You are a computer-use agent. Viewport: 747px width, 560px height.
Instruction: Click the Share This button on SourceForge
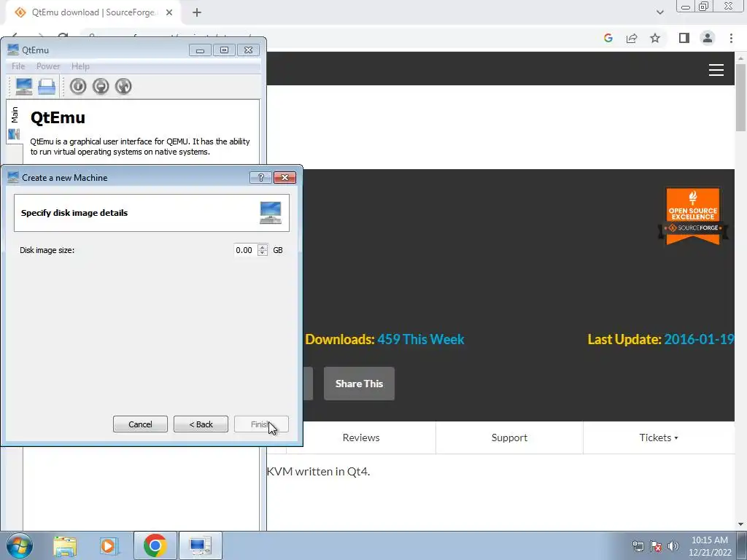[359, 384]
